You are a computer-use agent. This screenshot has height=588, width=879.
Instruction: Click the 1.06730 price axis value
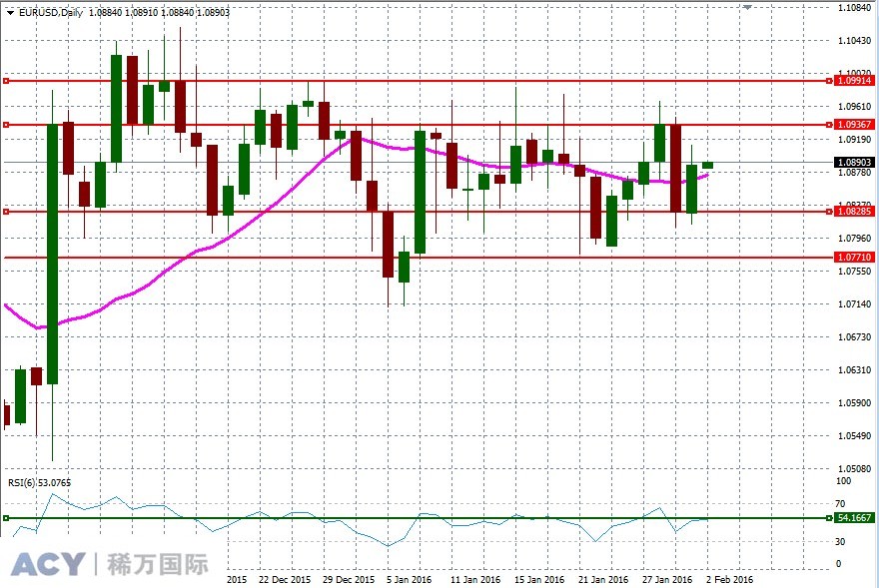[855, 336]
